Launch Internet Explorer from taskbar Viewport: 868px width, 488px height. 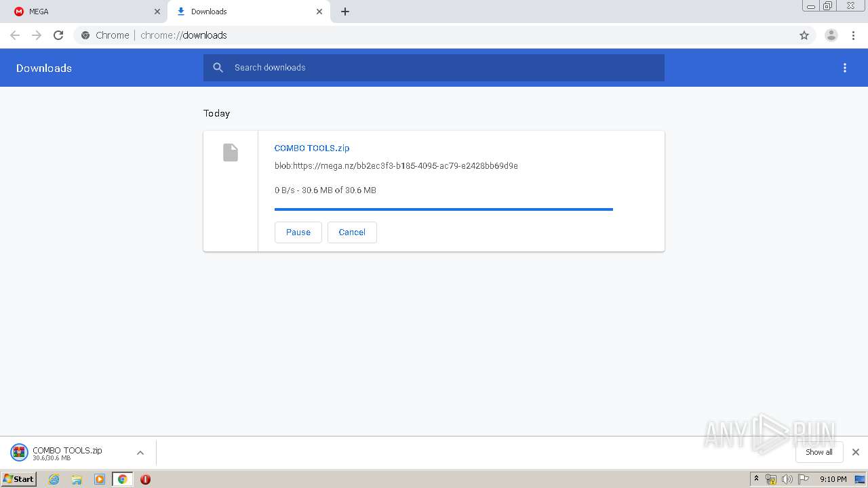pyautogui.click(x=54, y=479)
